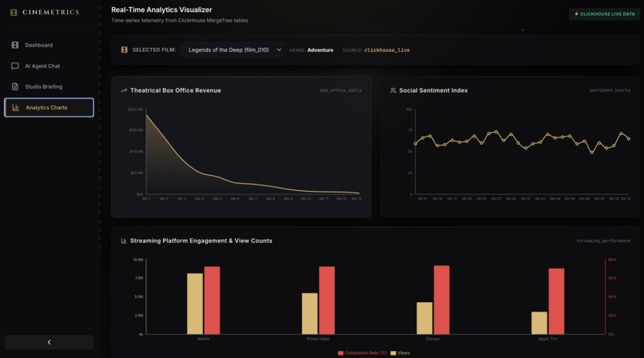Click the Analytics Charts bar icon
Screen dimensions: 644x358
pos(16,108)
